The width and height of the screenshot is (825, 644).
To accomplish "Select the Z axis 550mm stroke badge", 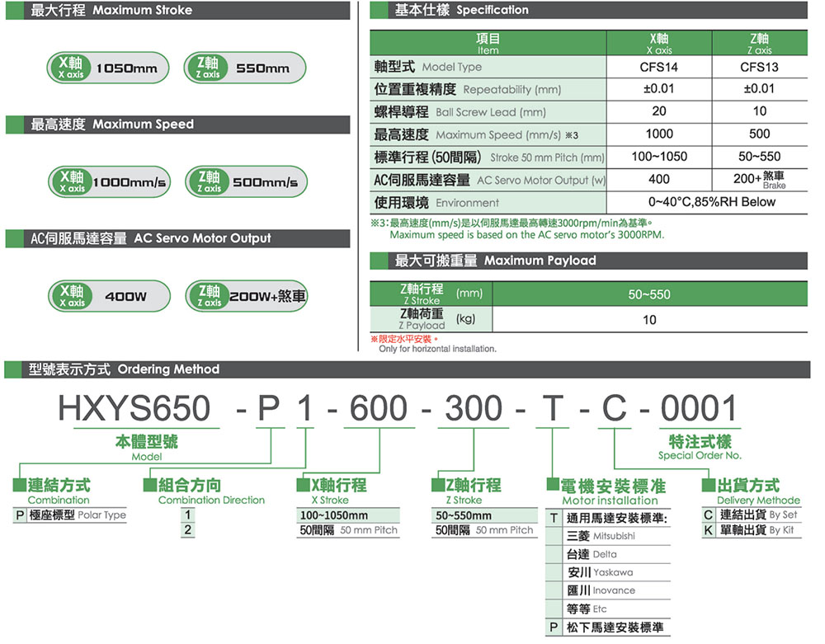I will (243, 67).
